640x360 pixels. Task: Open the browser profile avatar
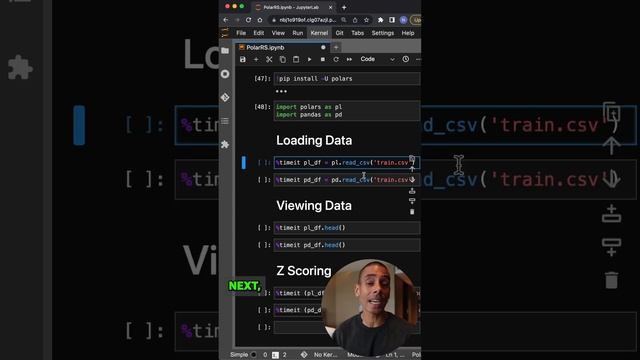403,20
